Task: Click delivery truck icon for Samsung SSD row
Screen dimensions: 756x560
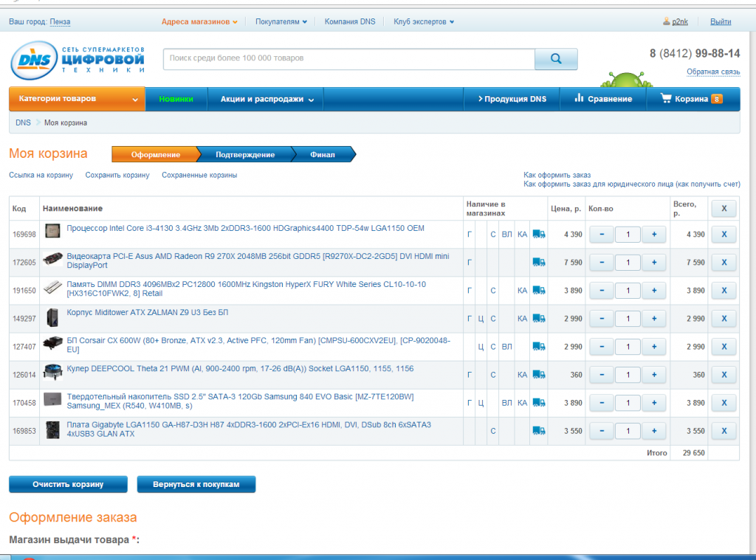Action: (x=539, y=403)
